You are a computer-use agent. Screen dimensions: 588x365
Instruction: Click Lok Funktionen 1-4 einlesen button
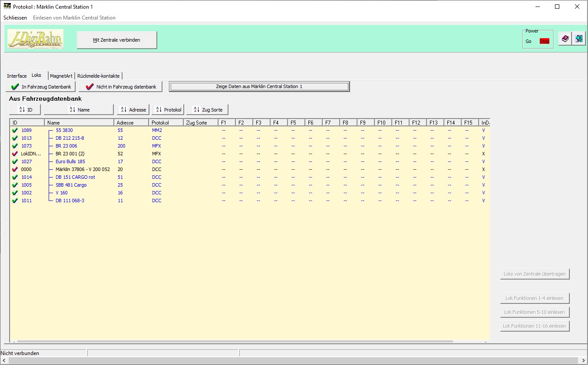click(x=535, y=298)
